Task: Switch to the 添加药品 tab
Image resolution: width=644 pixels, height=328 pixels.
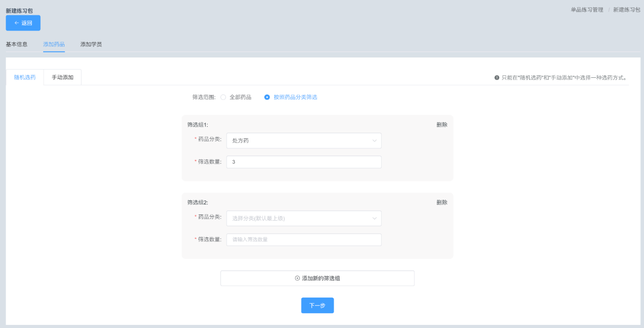Action: [54, 44]
